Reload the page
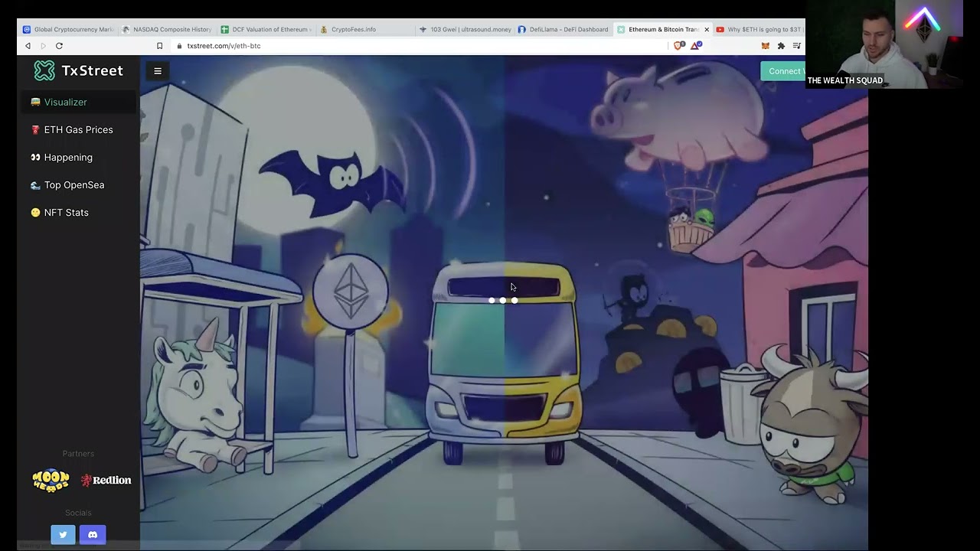Viewport: 980px width, 551px height. click(59, 46)
